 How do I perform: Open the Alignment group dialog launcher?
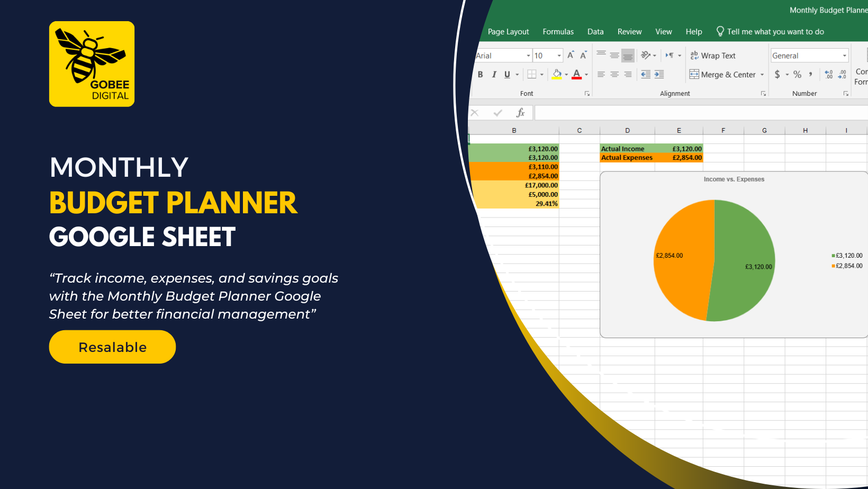click(763, 94)
